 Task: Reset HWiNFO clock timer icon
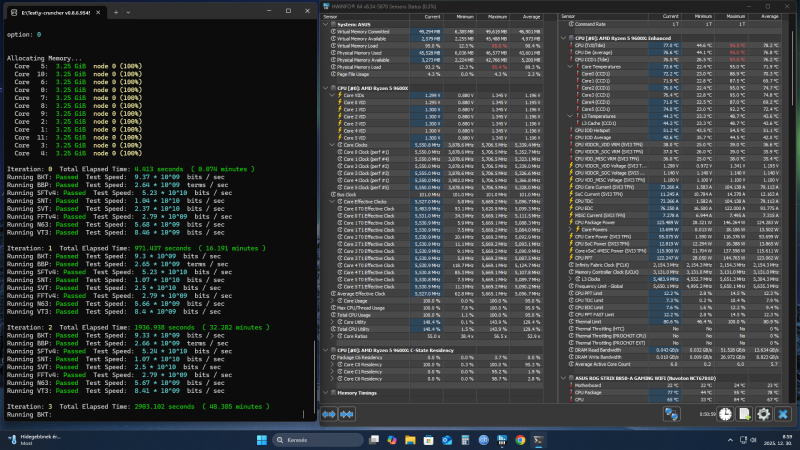(726, 414)
